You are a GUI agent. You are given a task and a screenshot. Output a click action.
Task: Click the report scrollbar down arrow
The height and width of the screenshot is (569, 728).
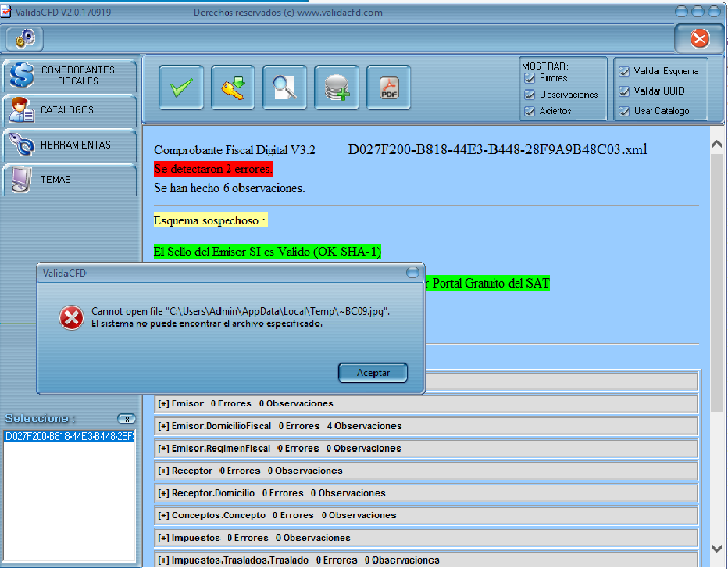pos(716,549)
